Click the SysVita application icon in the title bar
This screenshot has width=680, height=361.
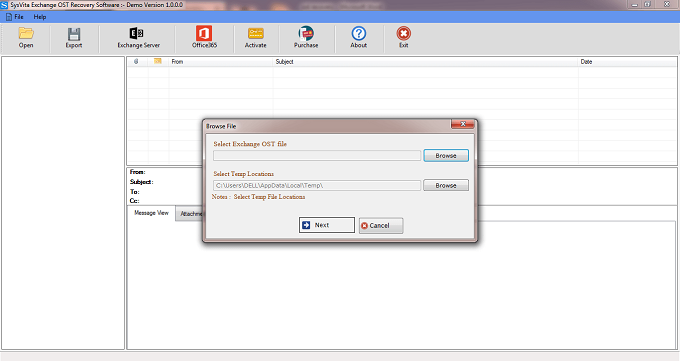pyautogui.click(x=4, y=5)
